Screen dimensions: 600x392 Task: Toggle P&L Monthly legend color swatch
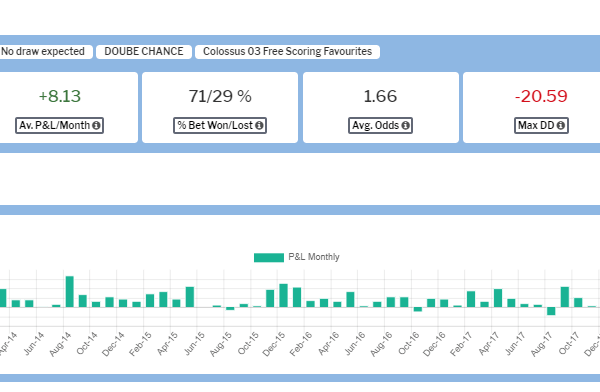click(x=269, y=258)
